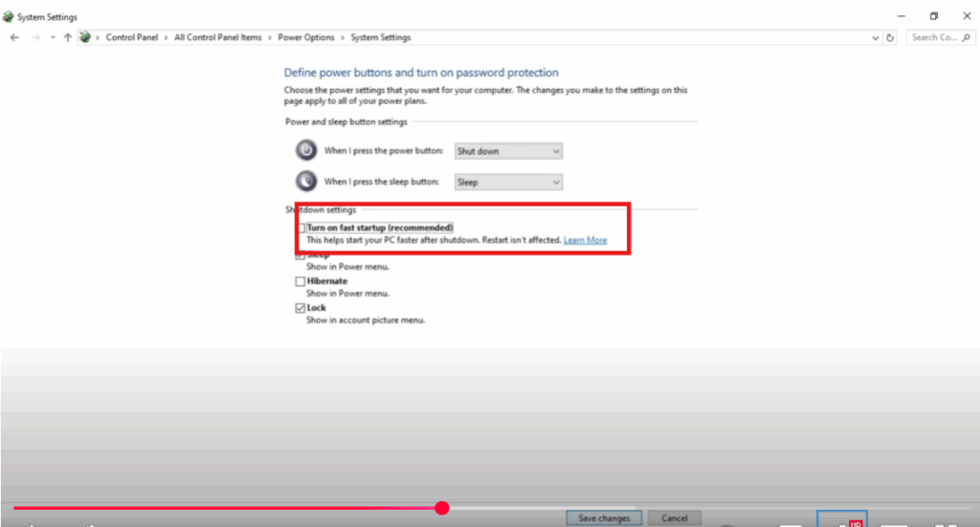Click 'Power and sleep button settings' text

pyautogui.click(x=346, y=121)
